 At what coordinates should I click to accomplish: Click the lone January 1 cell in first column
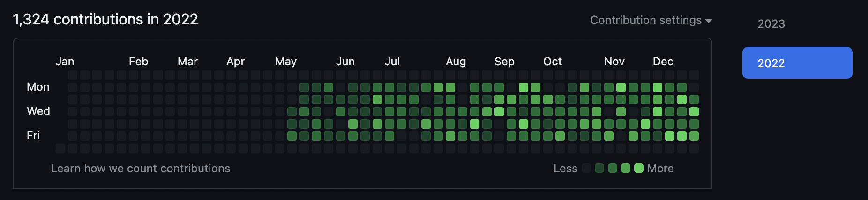tap(60, 148)
